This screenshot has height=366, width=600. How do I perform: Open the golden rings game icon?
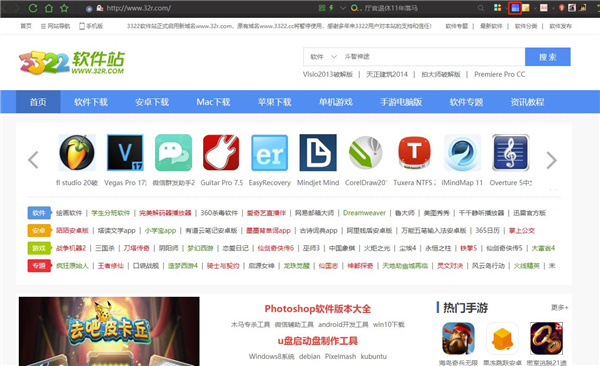[x=546, y=338]
